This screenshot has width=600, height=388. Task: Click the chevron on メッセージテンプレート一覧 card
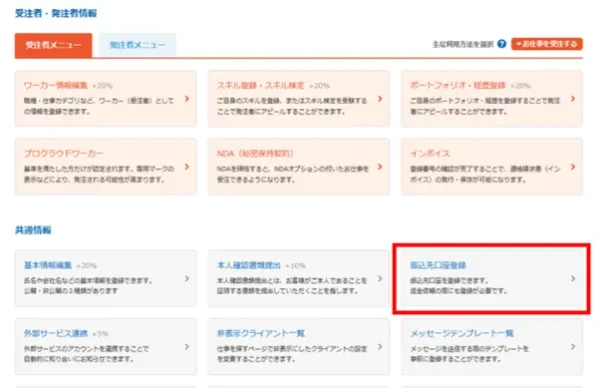(x=573, y=347)
